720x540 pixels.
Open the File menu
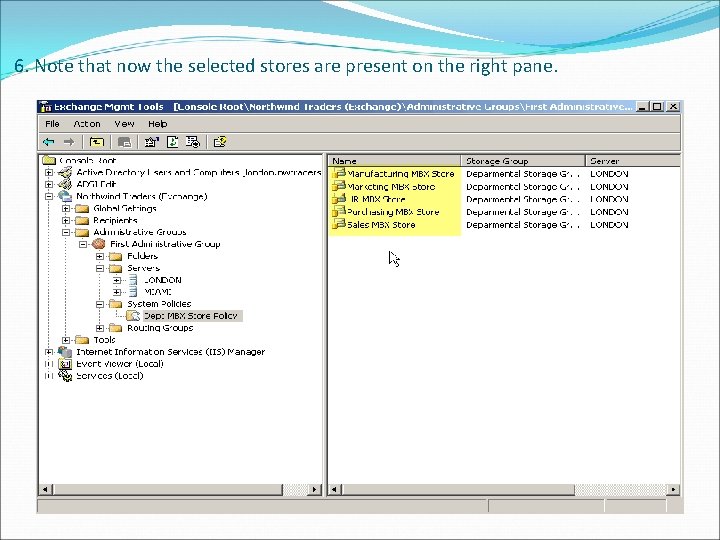pyautogui.click(x=52, y=124)
